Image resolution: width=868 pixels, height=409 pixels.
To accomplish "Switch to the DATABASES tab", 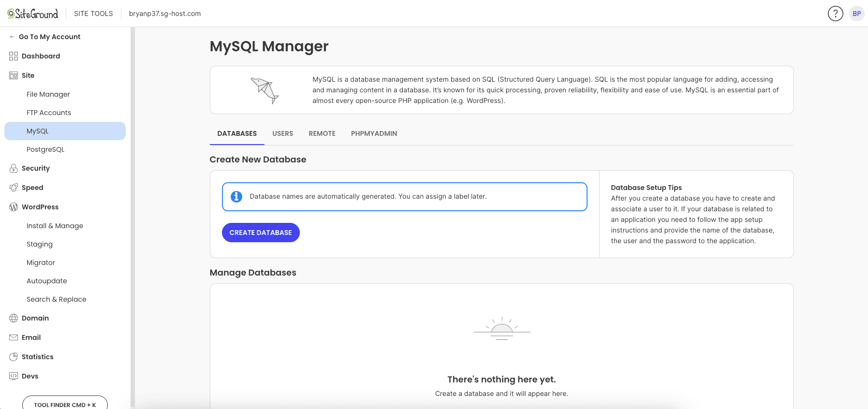I will 237,133.
